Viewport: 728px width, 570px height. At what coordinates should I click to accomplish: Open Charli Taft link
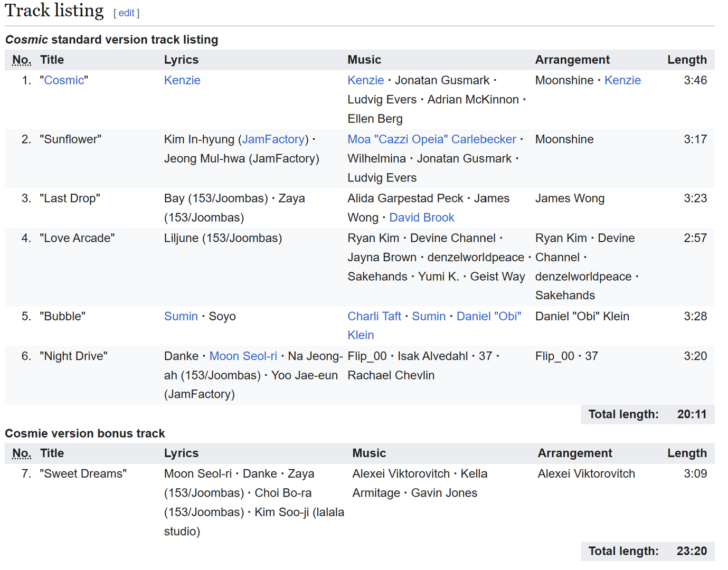[x=374, y=316]
